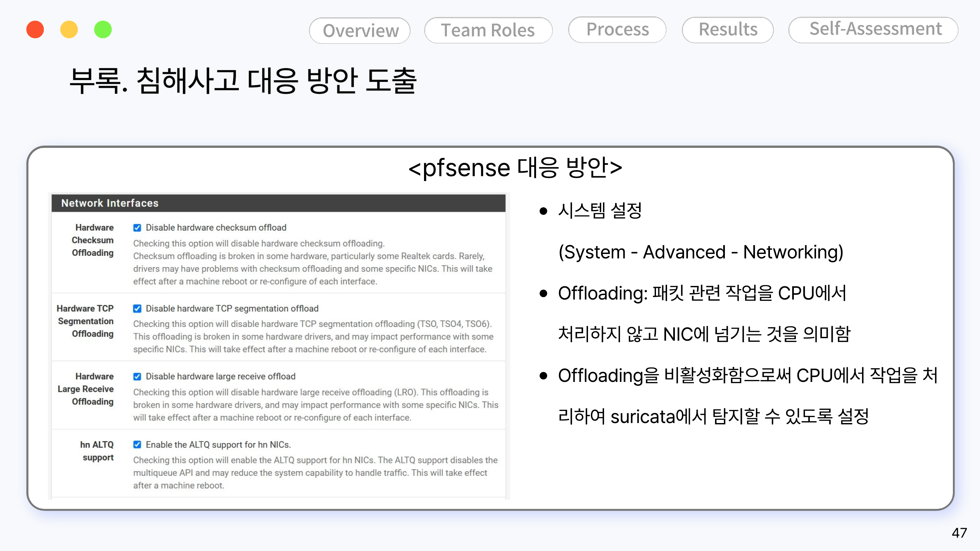Click the yellow window dot
This screenshot has height=551, width=980.
[69, 29]
